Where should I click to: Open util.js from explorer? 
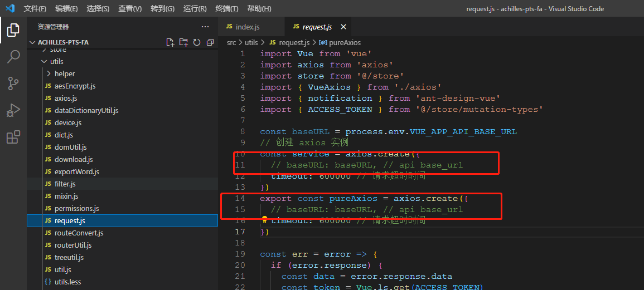pyautogui.click(x=123, y=270)
